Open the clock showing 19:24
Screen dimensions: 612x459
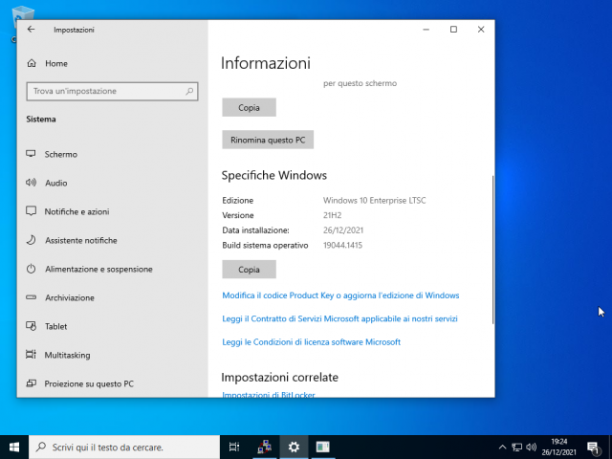point(559,447)
